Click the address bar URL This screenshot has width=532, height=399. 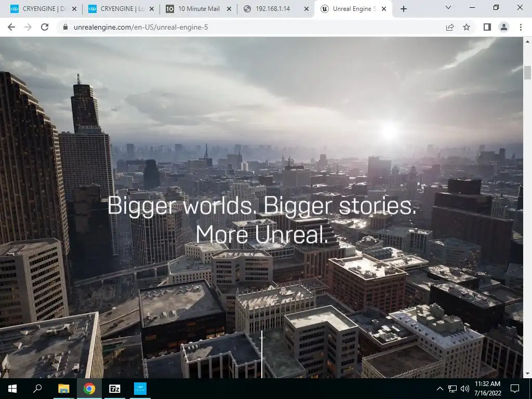coord(141,27)
